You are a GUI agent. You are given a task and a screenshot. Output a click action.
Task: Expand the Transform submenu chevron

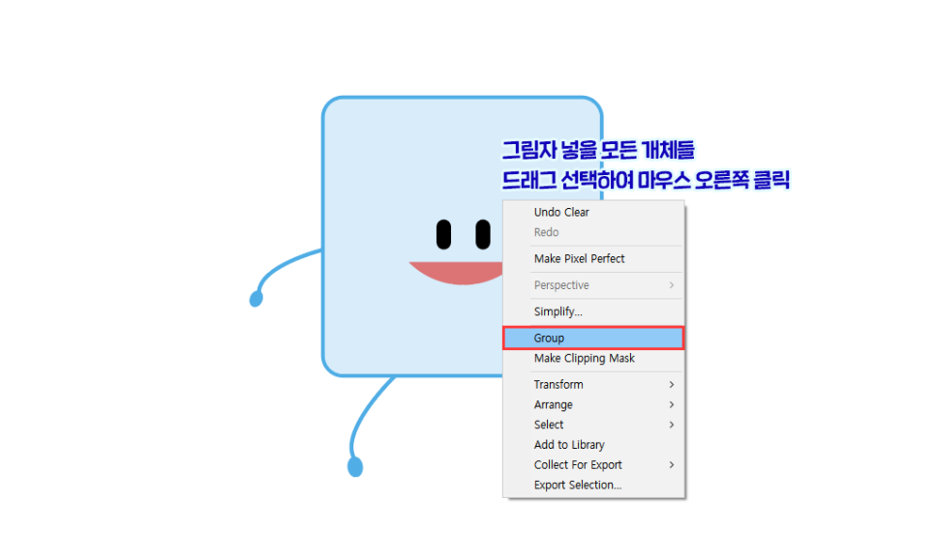[x=672, y=385]
